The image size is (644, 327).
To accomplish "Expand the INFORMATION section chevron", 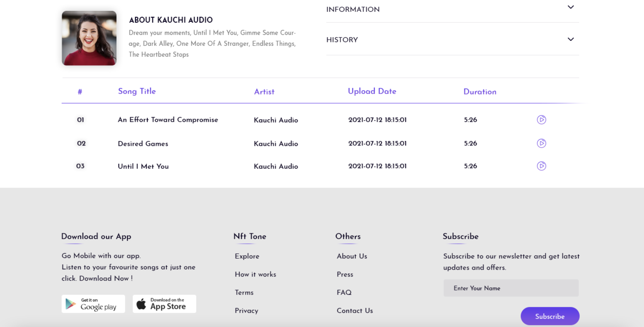I will [571, 7].
